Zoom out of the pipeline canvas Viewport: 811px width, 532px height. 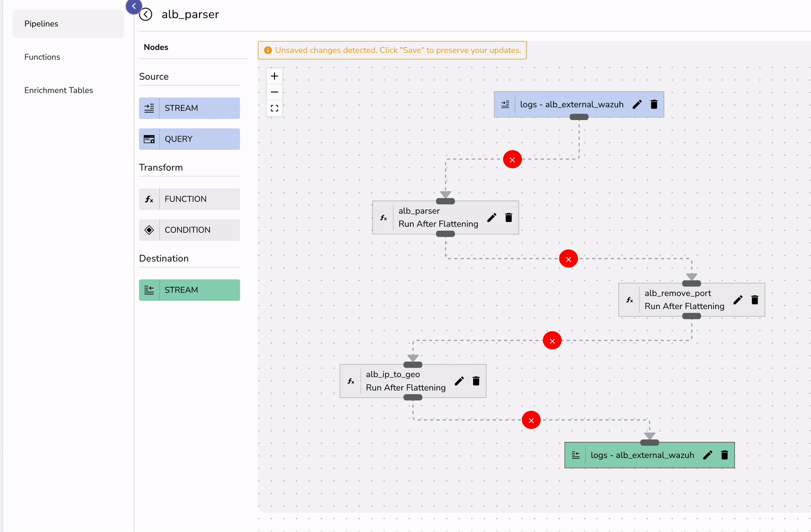point(274,92)
